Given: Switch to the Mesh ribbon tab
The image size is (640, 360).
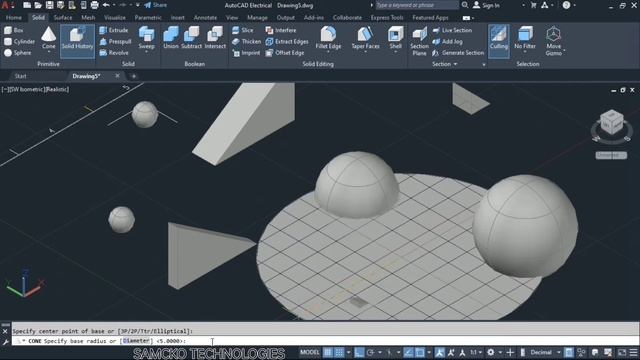Looking at the screenshot, I should 88,18.
